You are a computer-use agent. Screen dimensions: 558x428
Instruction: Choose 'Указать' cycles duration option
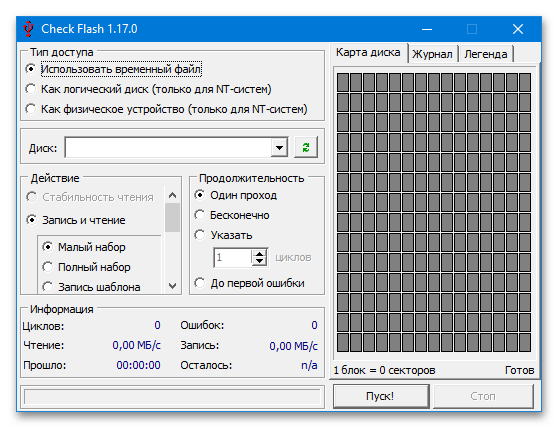200,235
